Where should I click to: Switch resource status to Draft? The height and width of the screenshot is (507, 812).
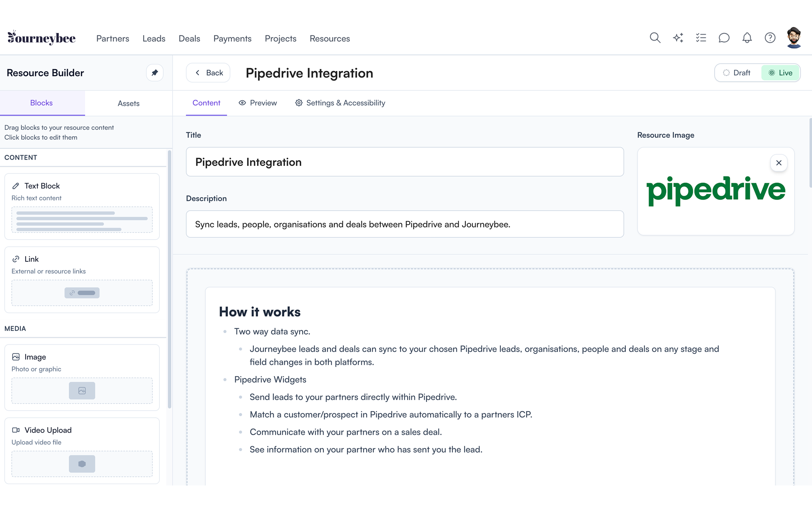[737, 73]
